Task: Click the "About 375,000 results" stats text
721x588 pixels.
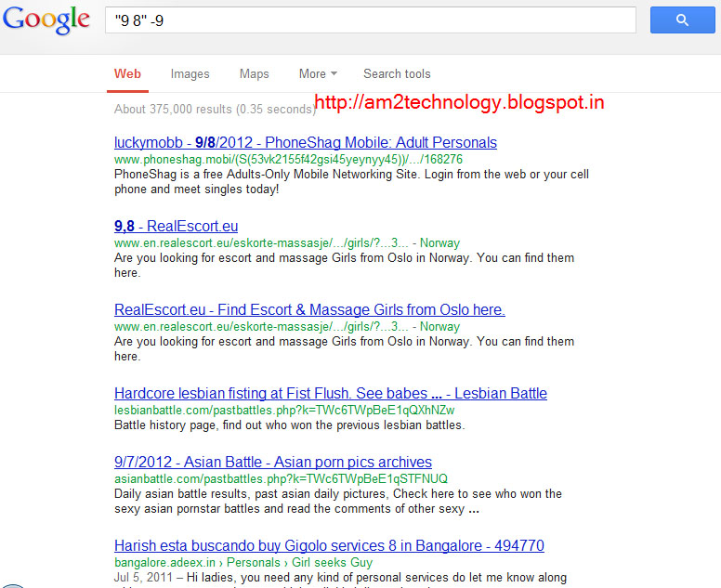Action: click(x=215, y=110)
